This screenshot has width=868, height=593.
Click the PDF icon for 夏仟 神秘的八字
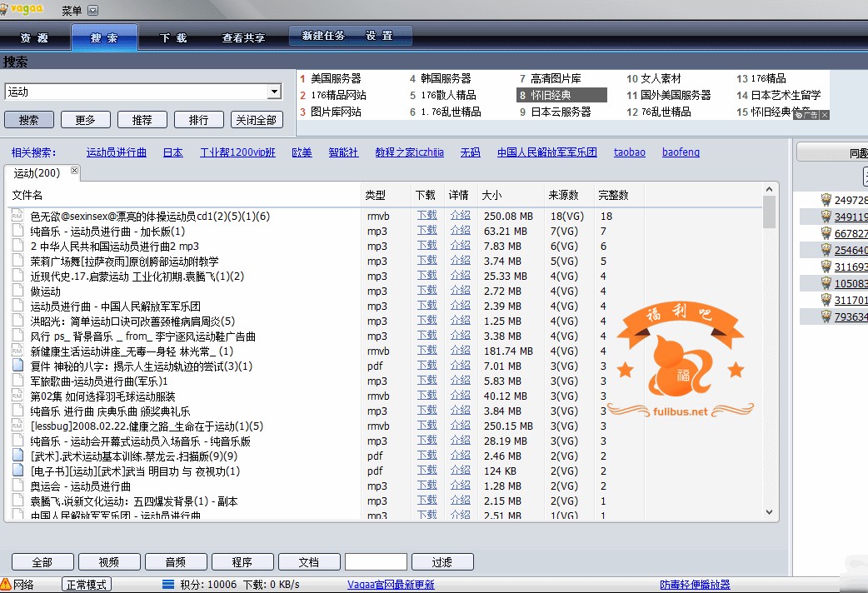(x=17, y=366)
